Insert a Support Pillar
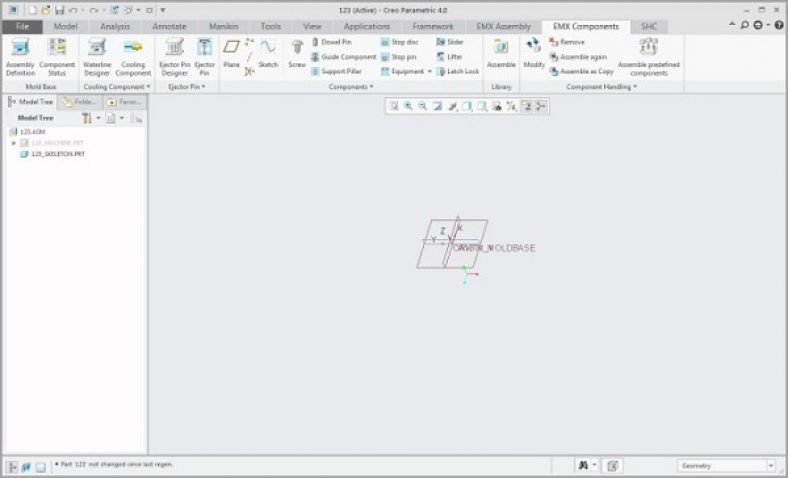 coord(336,71)
